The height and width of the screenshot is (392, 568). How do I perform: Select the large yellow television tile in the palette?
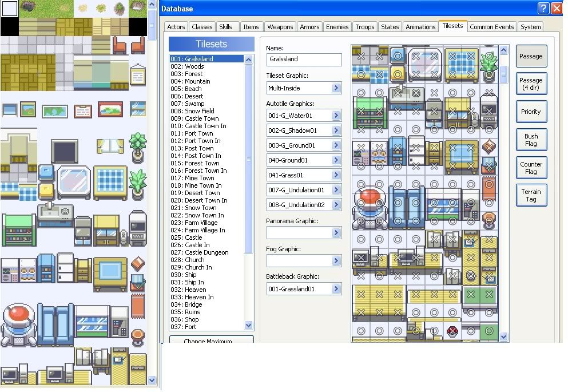(110, 274)
